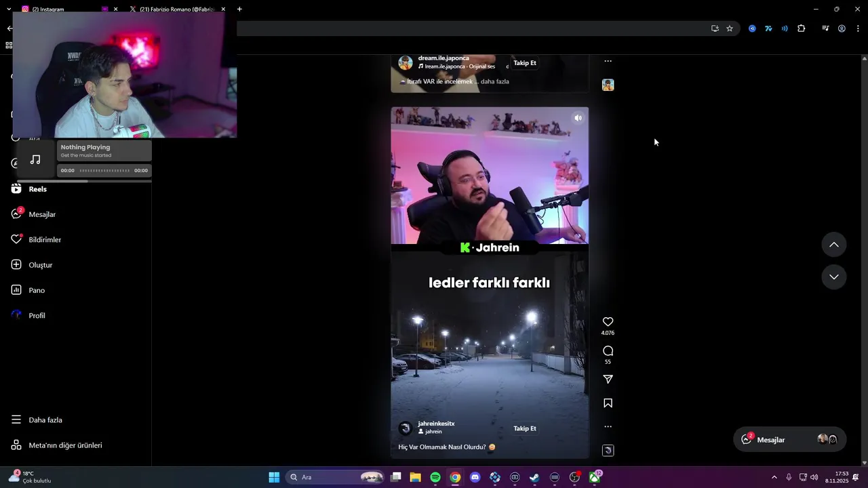Click the install app icon in address bar
This screenshot has width=868, height=488.
[x=715, y=28]
